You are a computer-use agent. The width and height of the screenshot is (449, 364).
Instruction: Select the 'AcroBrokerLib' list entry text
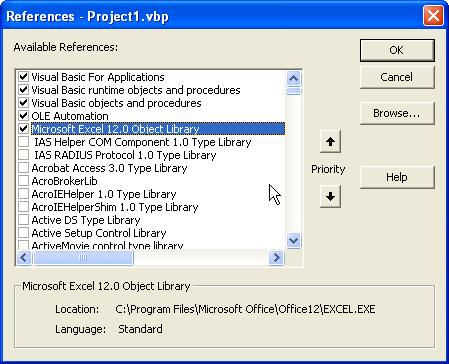pyautogui.click(x=64, y=181)
